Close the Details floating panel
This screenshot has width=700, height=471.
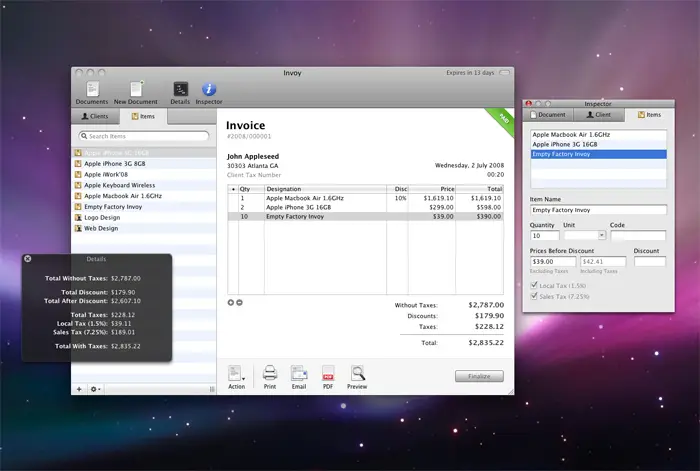click(x=28, y=259)
